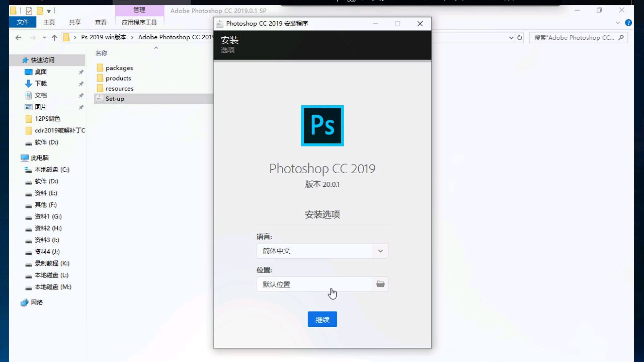Close the Photoshop CC 2019 installer window
The height and width of the screenshot is (362, 644).
click(420, 24)
